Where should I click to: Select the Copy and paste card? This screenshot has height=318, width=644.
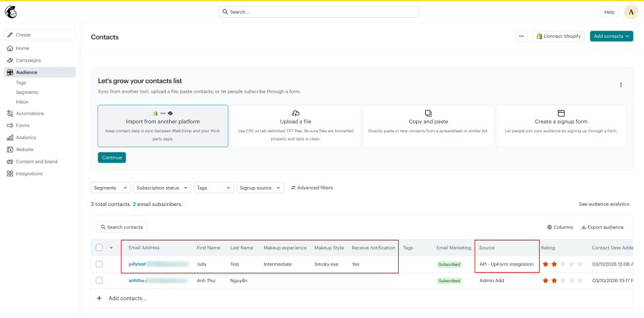coord(428,126)
